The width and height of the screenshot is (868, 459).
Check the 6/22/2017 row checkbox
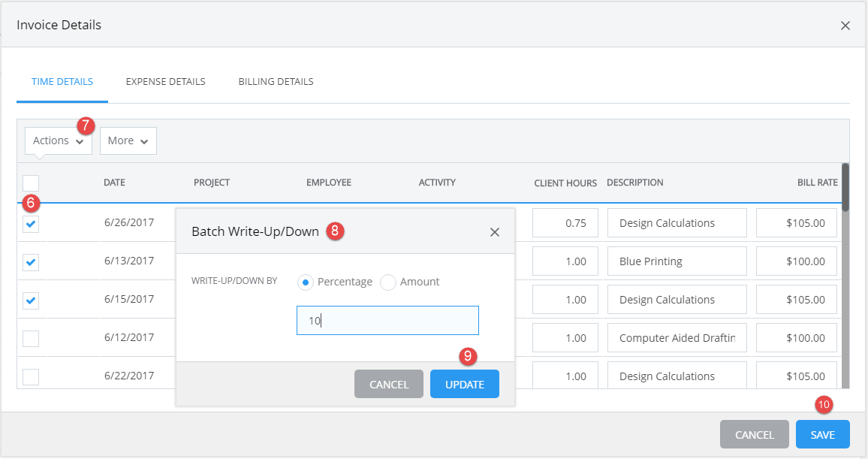click(x=31, y=375)
